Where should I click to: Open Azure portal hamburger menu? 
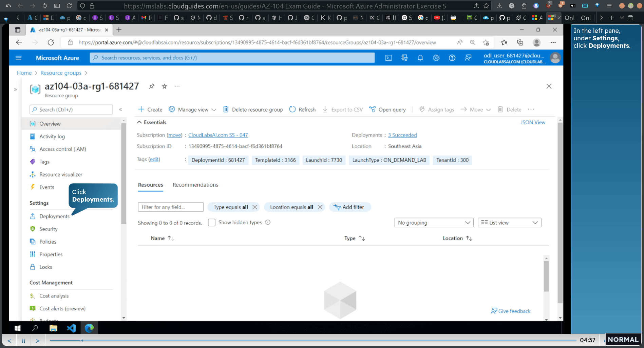click(19, 58)
